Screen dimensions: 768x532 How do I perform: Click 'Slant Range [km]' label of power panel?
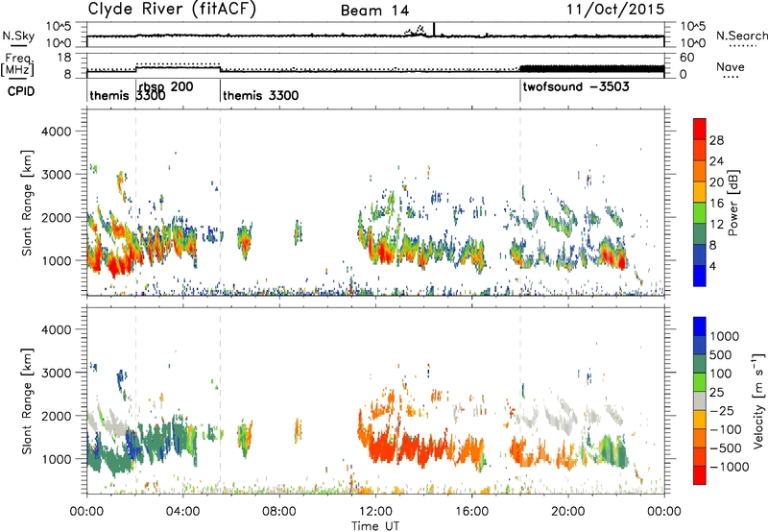27,203
